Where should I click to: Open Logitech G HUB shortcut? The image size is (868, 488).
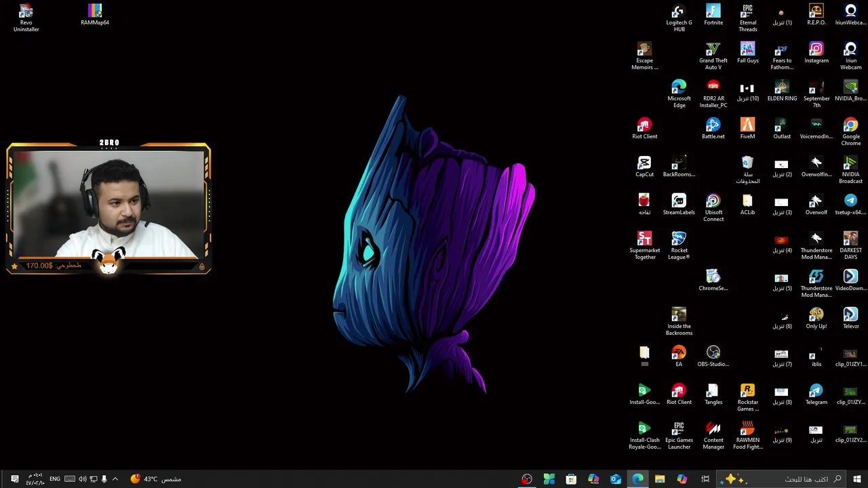coord(679,18)
